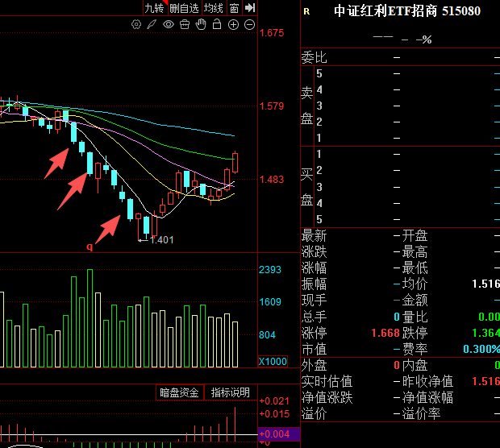Open chart settings gear icon

(136, 24)
